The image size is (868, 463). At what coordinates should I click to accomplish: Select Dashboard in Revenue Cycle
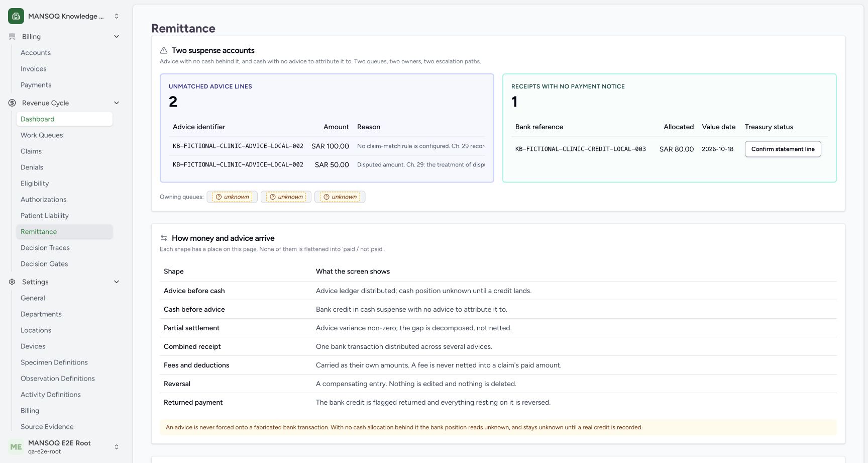[64, 119]
